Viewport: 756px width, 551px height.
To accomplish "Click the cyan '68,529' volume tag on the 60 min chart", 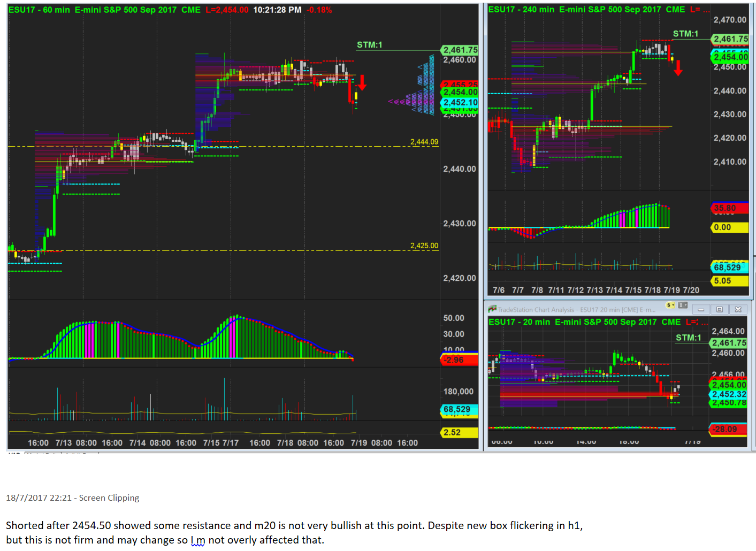I will click(x=459, y=409).
